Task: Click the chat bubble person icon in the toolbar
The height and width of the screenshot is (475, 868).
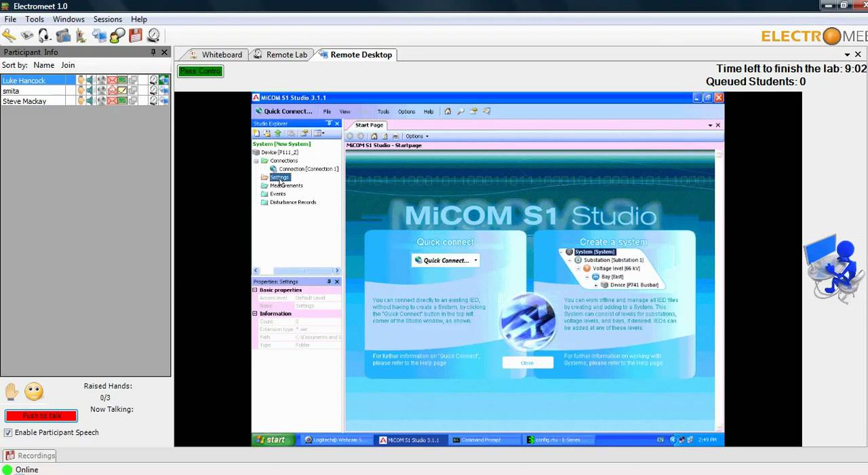Action: point(117,35)
